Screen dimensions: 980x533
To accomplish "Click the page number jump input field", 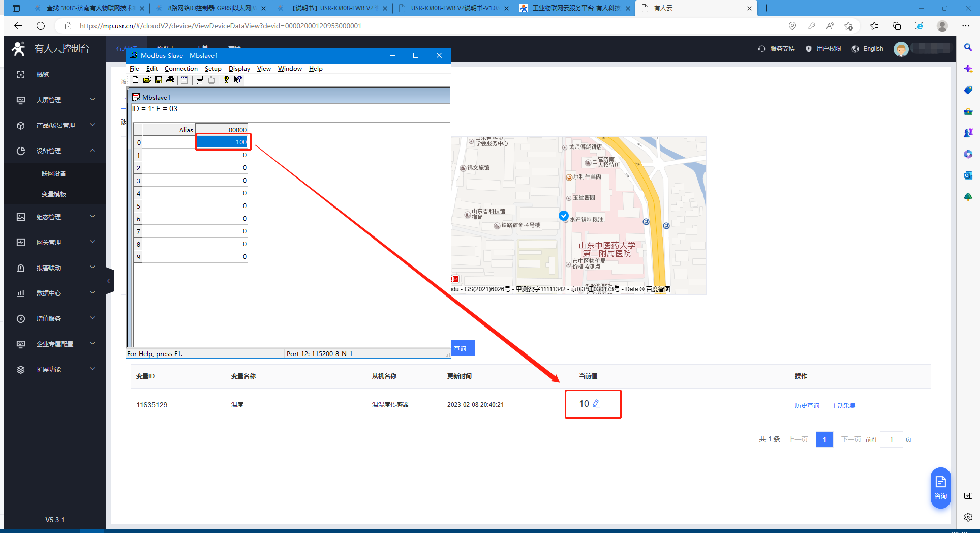I will coord(891,440).
